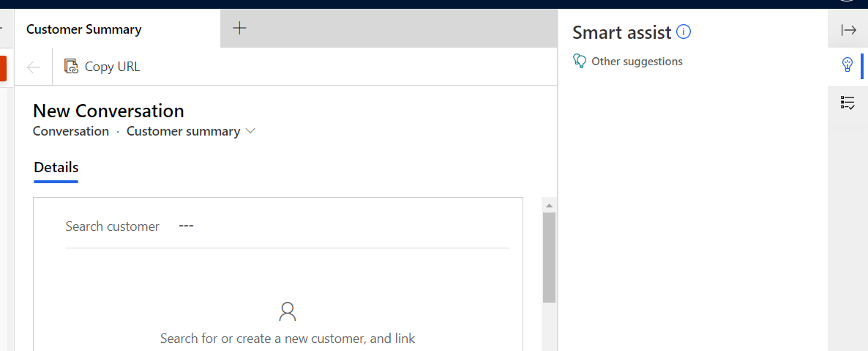Viewport: 868px width, 351px height.
Task: Collapse the side panel with the arrow-to-bar icon
Action: click(x=849, y=30)
